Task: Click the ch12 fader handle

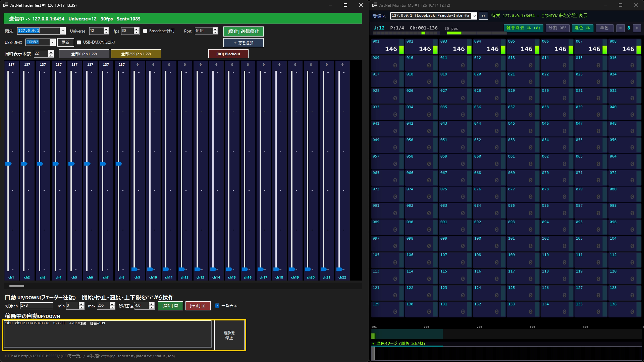Action: [x=182, y=269]
